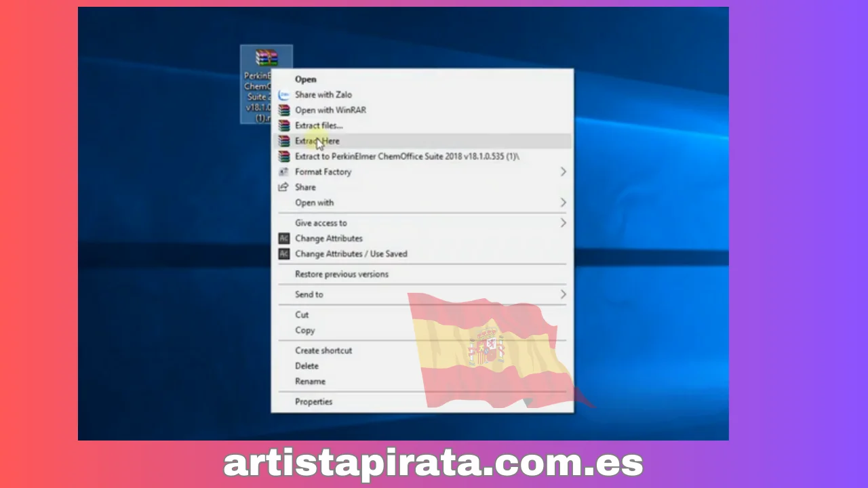Choose Copy from the context menu
Viewport: 868px width, 488px height.
tap(422, 331)
